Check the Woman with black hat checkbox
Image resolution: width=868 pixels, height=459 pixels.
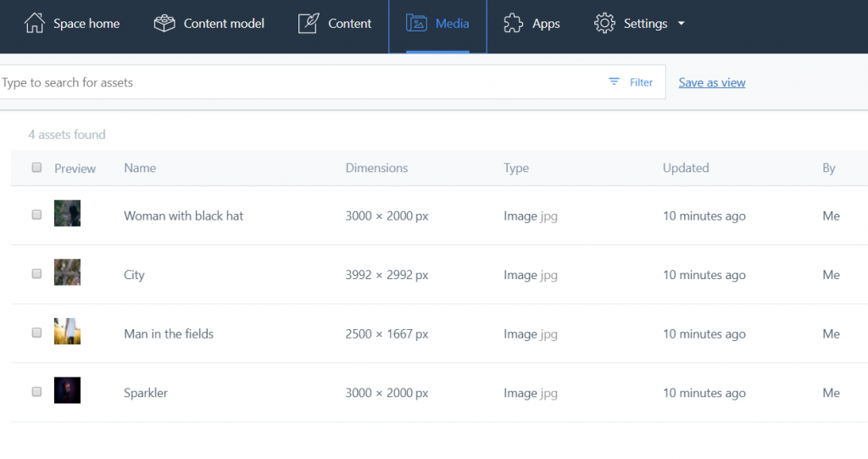coord(36,216)
